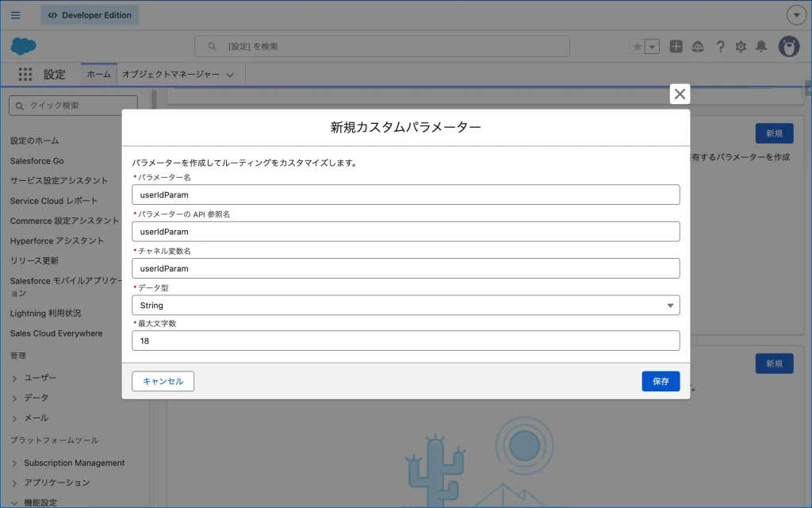Select the ホーム tab
This screenshot has width=812, height=508.
pos(99,75)
